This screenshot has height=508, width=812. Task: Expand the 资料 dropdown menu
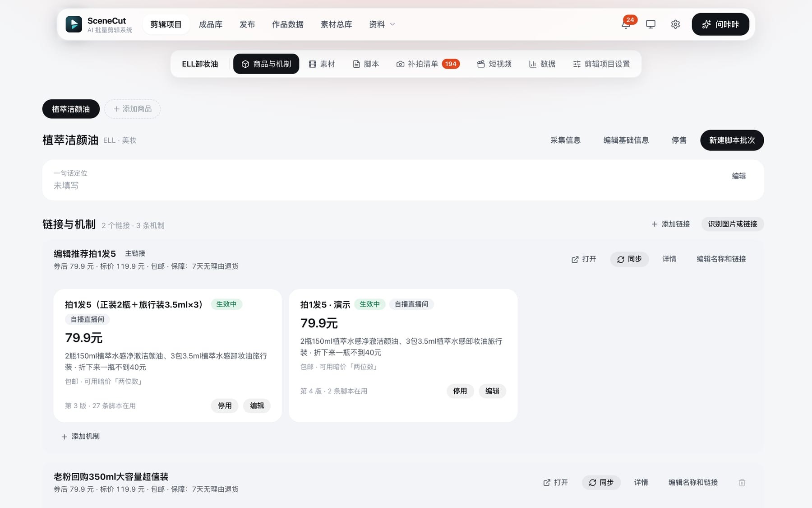coord(382,24)
